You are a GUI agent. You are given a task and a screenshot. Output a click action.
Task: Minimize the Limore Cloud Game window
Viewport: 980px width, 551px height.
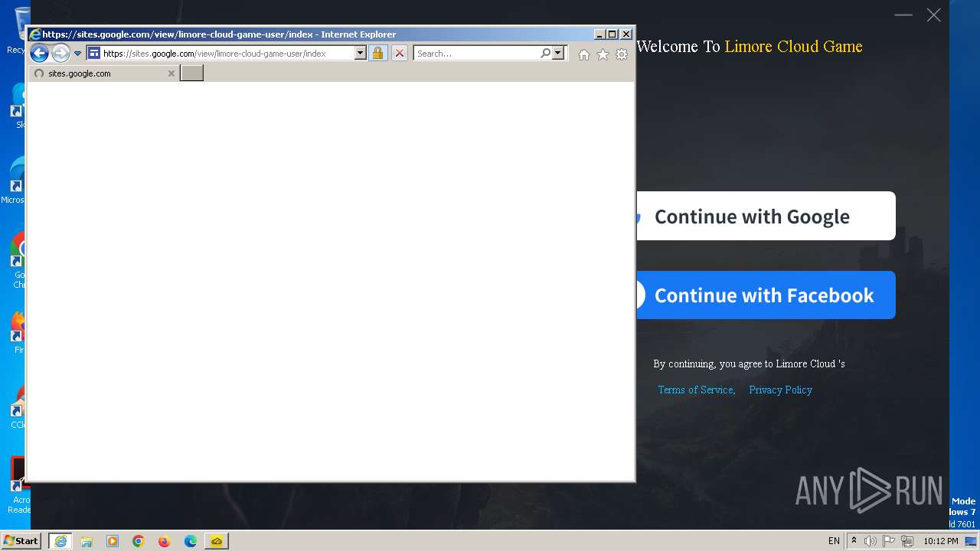[903, 15]
